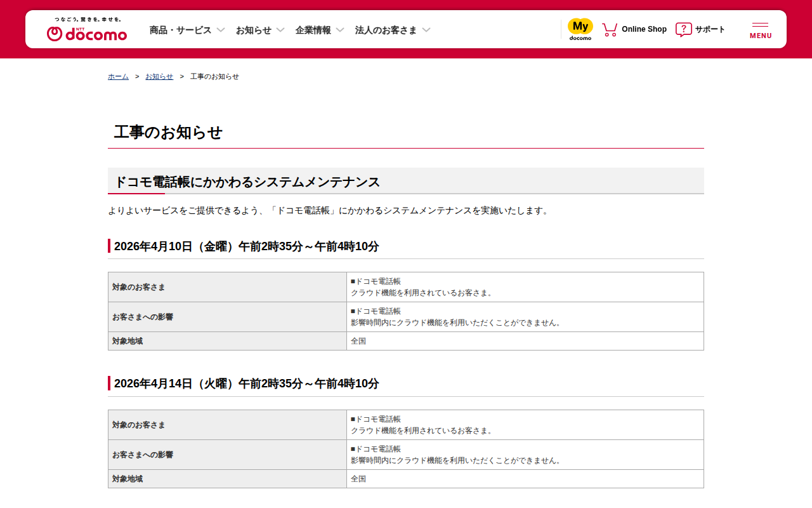Viewport: 812px width, 508px height.
Task: Click クラウド機能を利用されているお客さま text in April 10 table
Action: tap(422, 293)
